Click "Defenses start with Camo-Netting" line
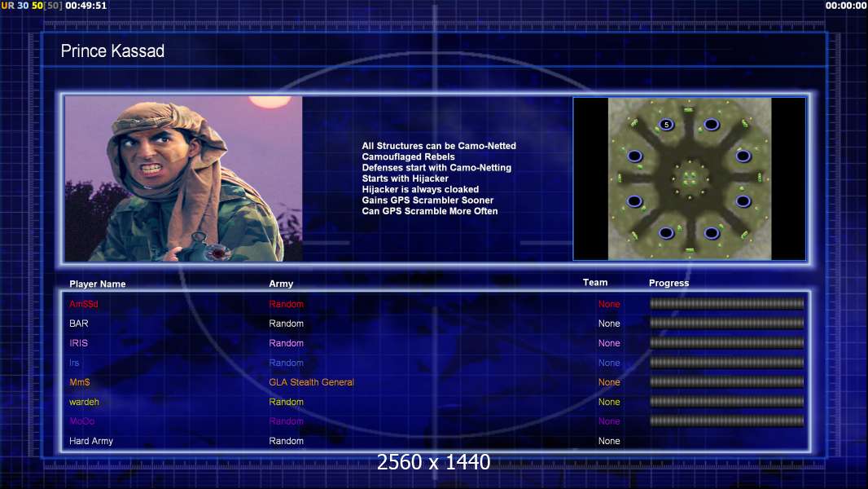The width and height of the screenshot is (868, 489). (x=436, y=167)
